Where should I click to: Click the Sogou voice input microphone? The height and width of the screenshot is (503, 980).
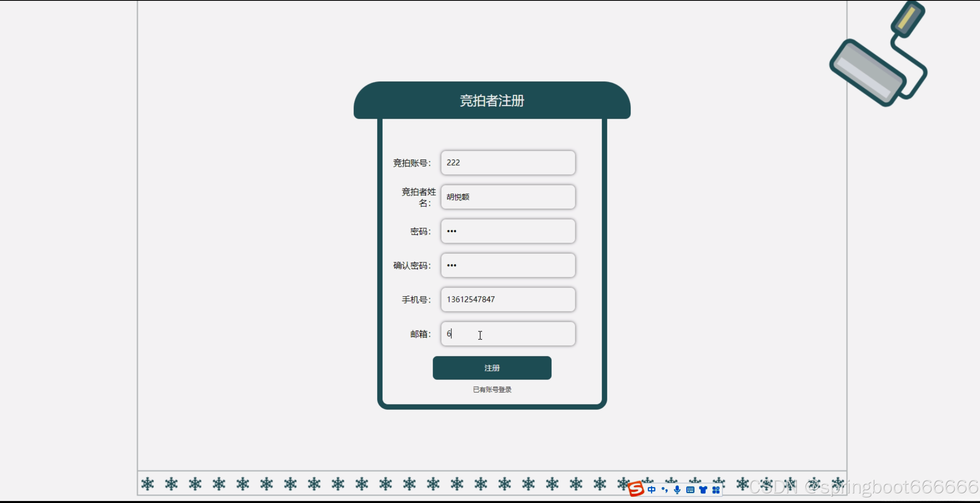point(677,489)
